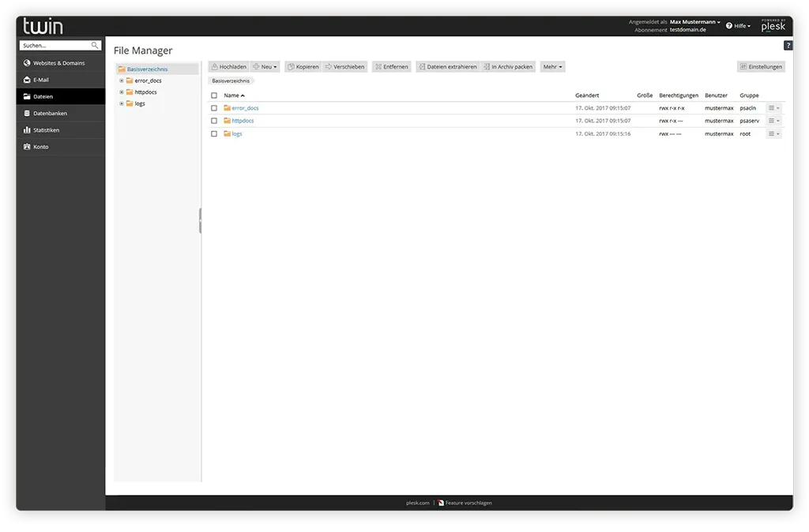
Task: Select the error_docs row checkbox
Action: tap(213, 107)
